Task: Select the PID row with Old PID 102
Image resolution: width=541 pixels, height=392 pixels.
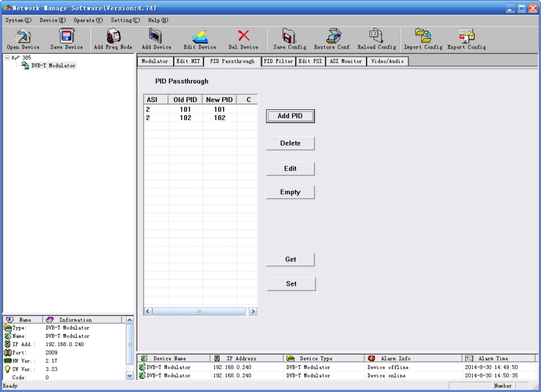Action: pos(200,118)
